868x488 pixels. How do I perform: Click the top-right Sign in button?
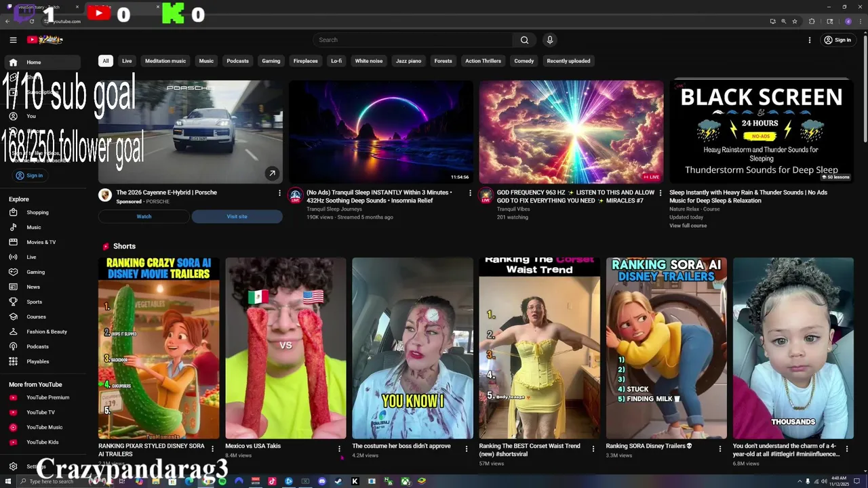pos(837,40)
